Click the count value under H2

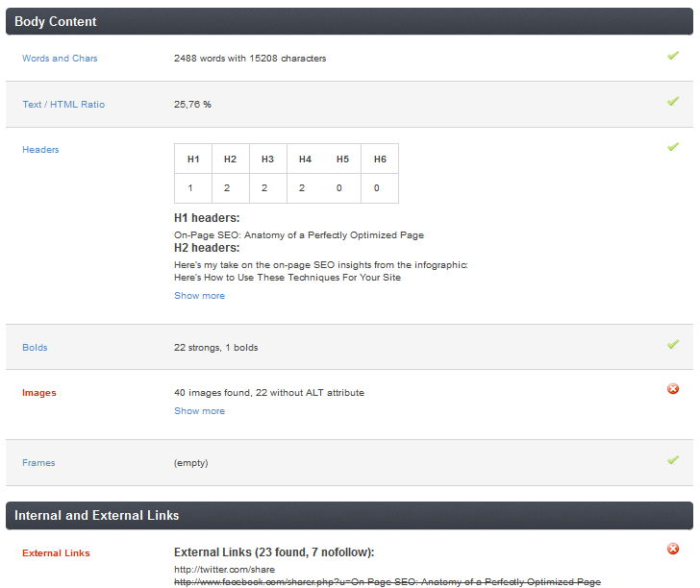[x=227, y=188]
